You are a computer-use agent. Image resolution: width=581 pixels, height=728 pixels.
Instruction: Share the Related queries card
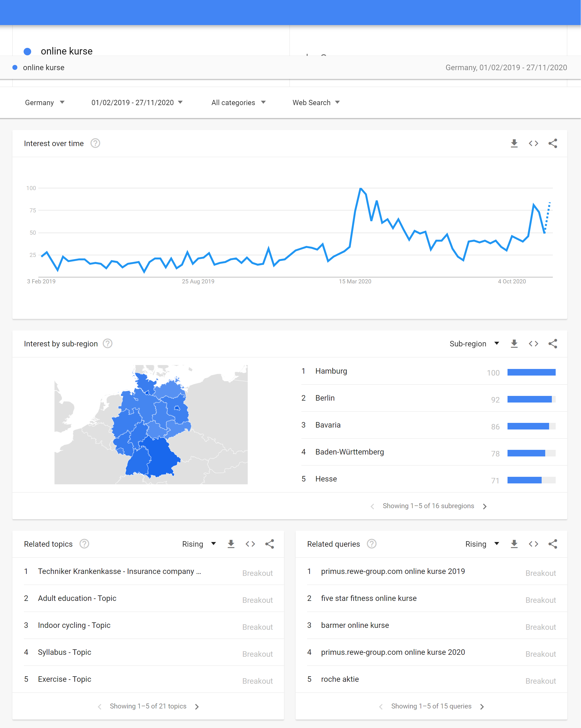553,544
